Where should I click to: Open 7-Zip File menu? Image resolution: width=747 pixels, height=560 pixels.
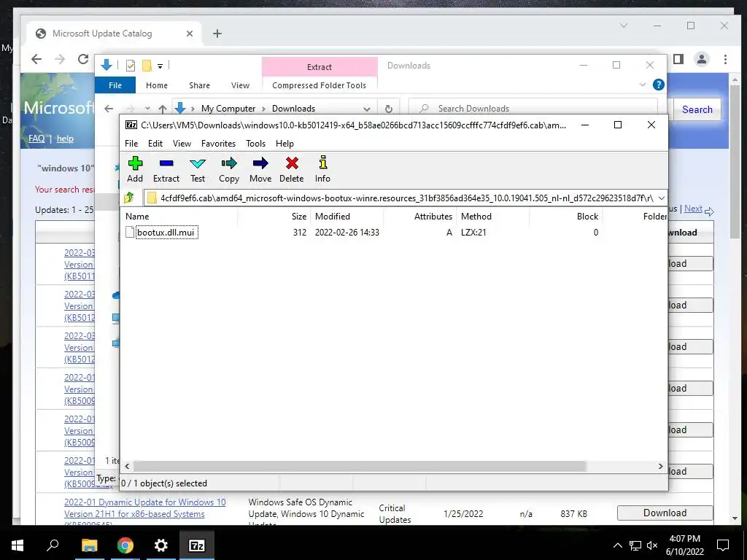tap(131, 144)
